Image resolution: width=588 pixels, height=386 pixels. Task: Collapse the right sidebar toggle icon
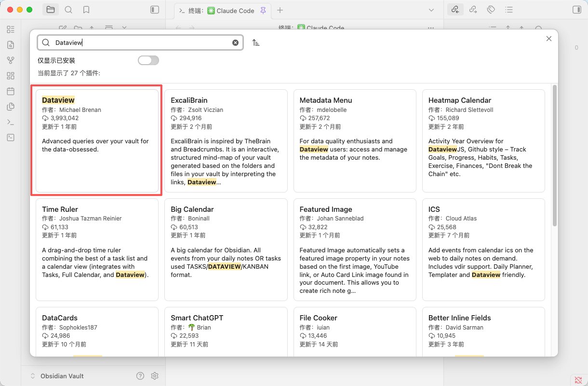(x=577, y=10)
